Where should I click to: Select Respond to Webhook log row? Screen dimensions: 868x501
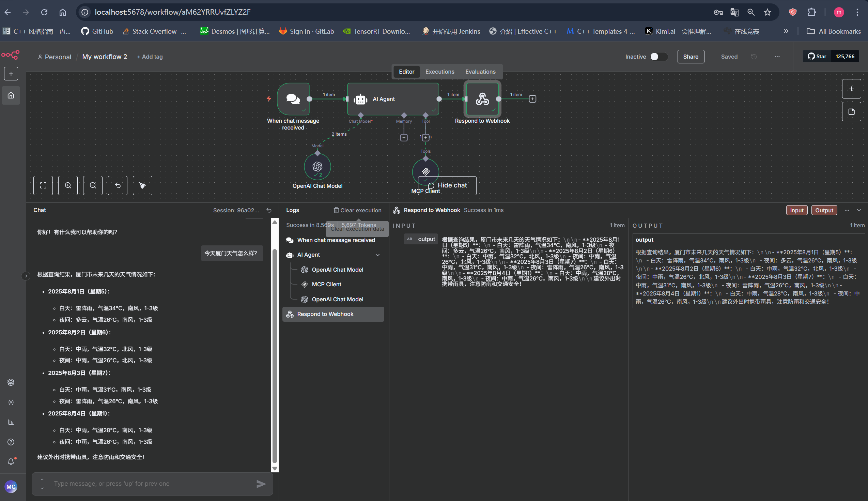coord(333,314)
